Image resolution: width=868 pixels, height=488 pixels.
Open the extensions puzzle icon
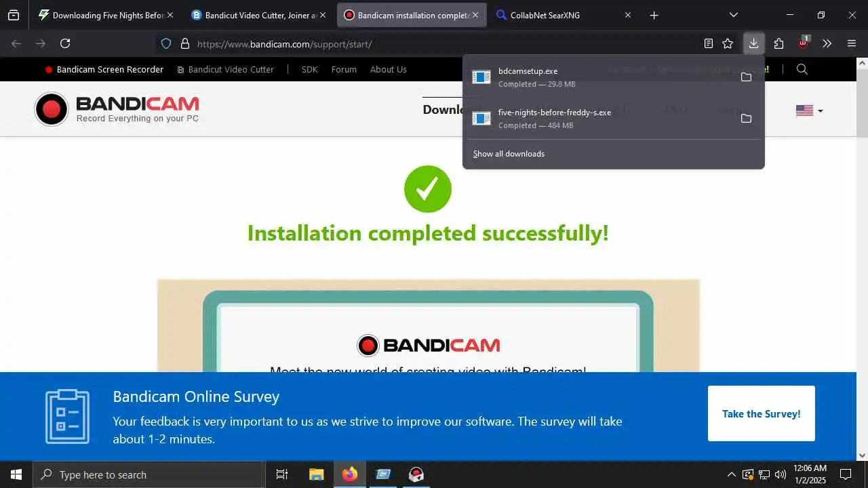pos(778,43)
